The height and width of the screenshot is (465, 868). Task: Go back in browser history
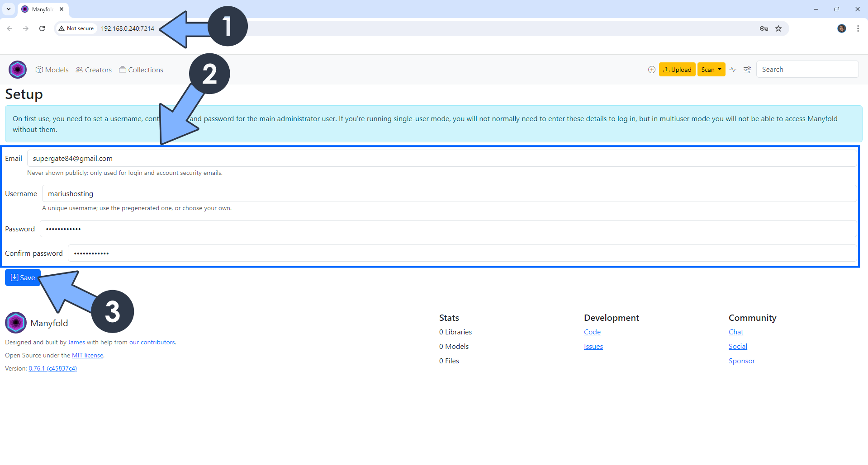click(x=9, y=28)
